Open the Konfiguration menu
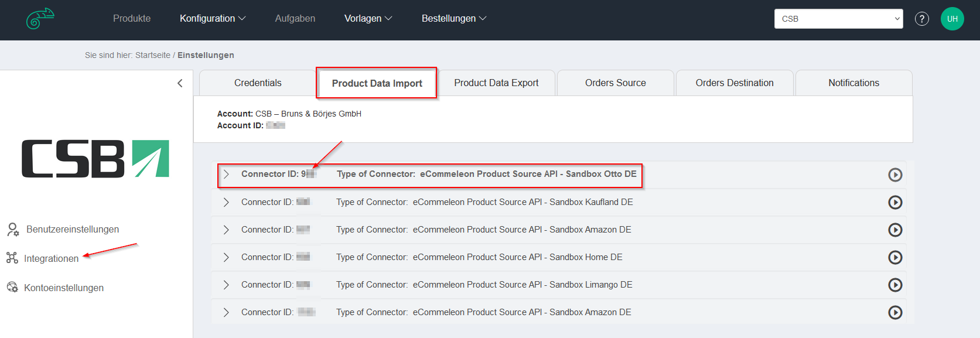980x338 pixels. click(x=213, y=19)
